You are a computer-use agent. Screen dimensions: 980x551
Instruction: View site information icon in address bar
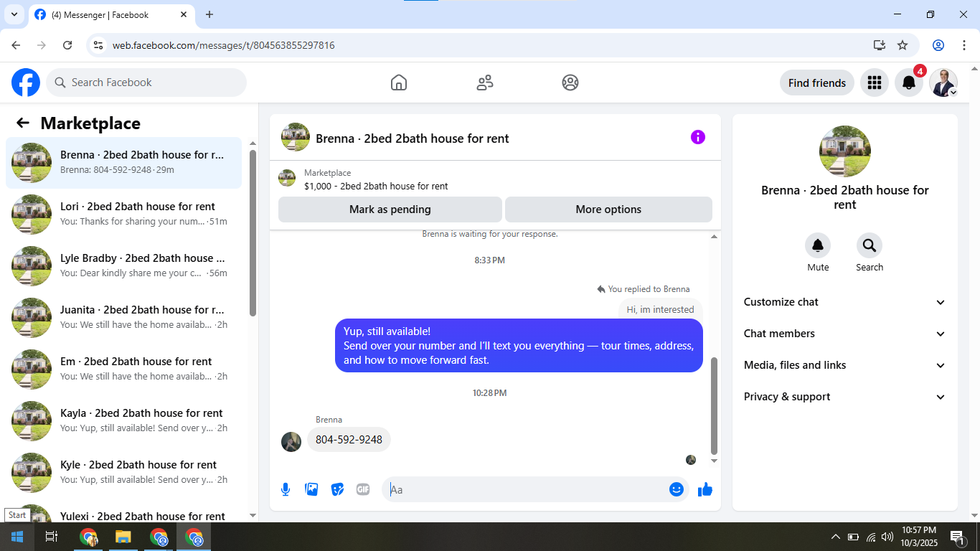[99, 45]
